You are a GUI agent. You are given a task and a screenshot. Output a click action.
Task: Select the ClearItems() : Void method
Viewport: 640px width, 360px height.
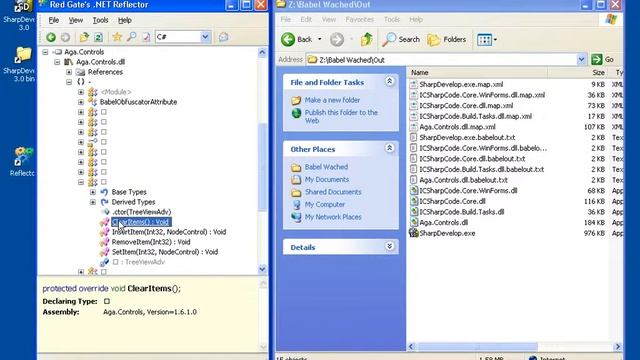click(141, 222)
